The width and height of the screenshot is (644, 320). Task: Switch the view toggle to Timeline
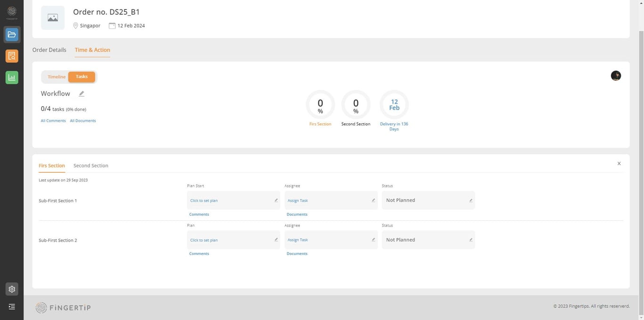pos(57,76)
